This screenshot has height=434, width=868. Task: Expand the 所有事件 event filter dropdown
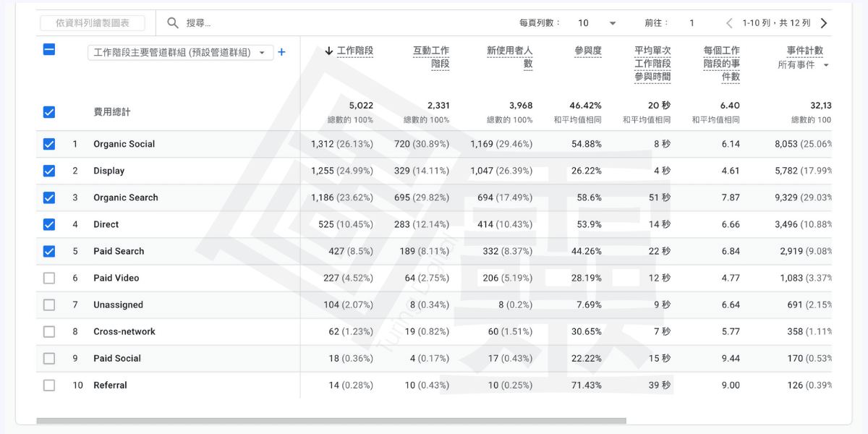(x=803, y=65)
